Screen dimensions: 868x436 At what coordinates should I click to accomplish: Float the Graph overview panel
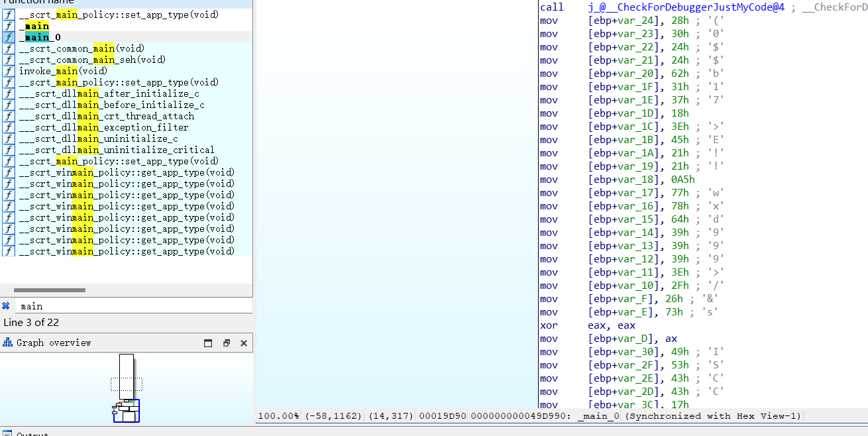[x=226, y=343]
